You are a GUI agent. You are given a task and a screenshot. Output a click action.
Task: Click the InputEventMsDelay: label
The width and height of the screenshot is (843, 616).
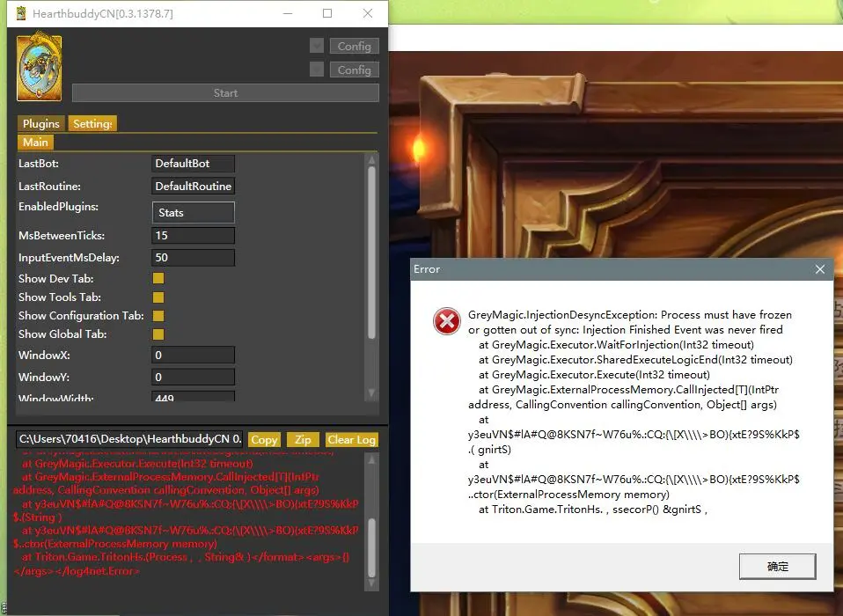click(69, 258)
